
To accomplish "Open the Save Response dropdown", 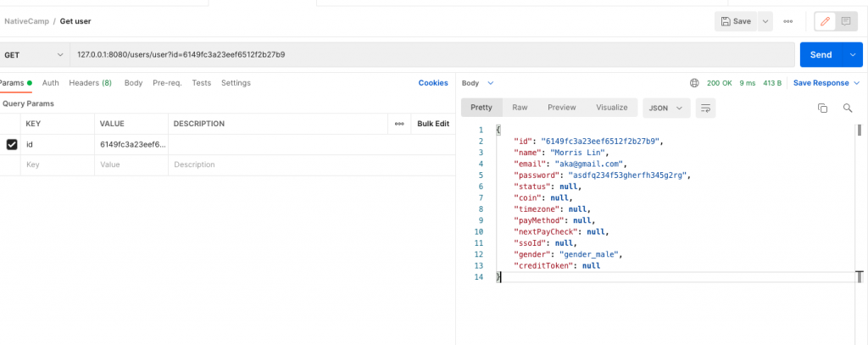I will click(825, 83).
